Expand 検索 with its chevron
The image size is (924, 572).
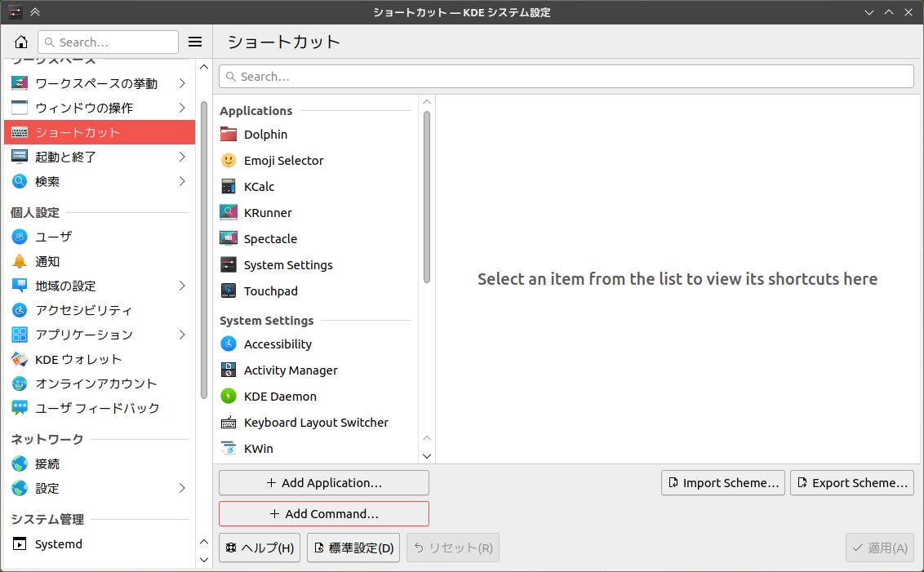(x=182, y=181)
